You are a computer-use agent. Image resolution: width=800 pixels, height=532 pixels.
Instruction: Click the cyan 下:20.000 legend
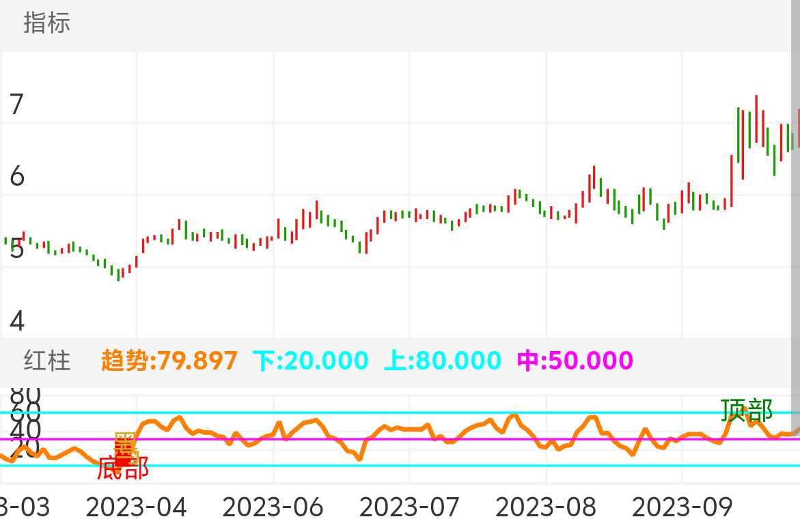click(310, 360)
